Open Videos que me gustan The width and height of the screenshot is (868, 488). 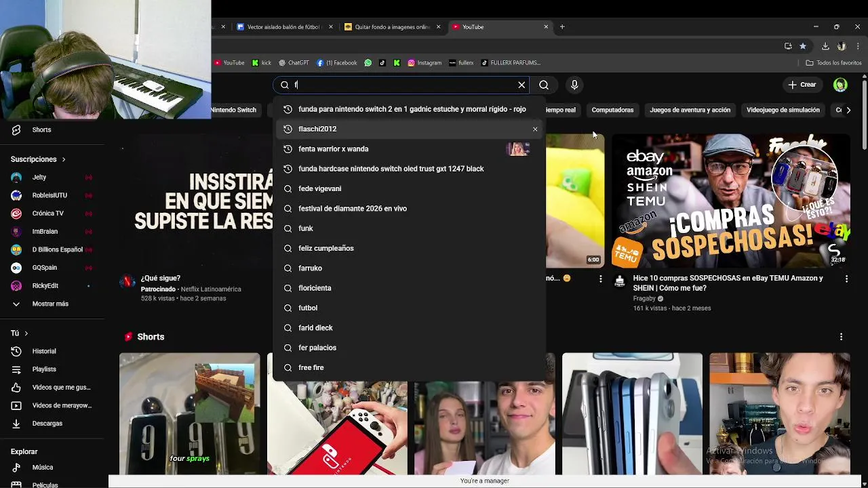point(52,387)
